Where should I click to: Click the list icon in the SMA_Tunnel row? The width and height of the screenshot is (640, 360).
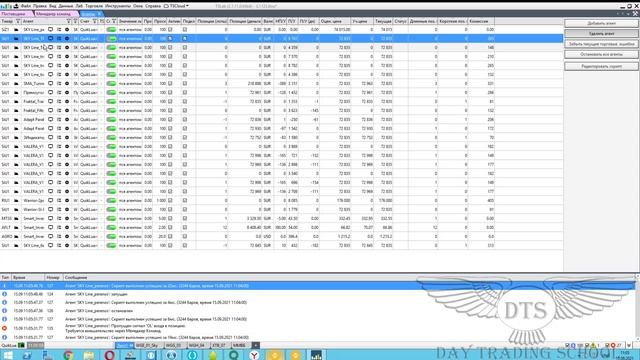click(x=59, y=84)
